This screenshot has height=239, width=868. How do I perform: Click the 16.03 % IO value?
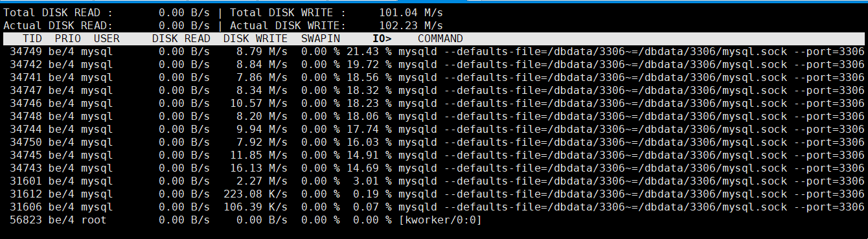[369, 142]
